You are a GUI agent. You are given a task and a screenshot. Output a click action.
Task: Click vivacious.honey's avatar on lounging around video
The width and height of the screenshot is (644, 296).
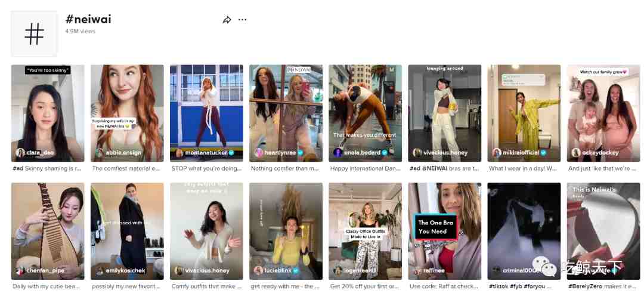click(417, 153)
